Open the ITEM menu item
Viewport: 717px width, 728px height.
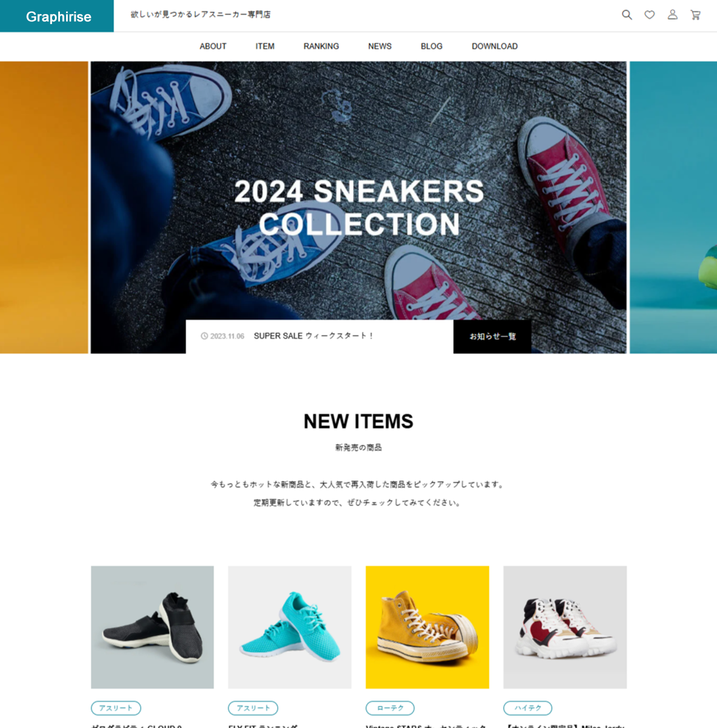265,46
